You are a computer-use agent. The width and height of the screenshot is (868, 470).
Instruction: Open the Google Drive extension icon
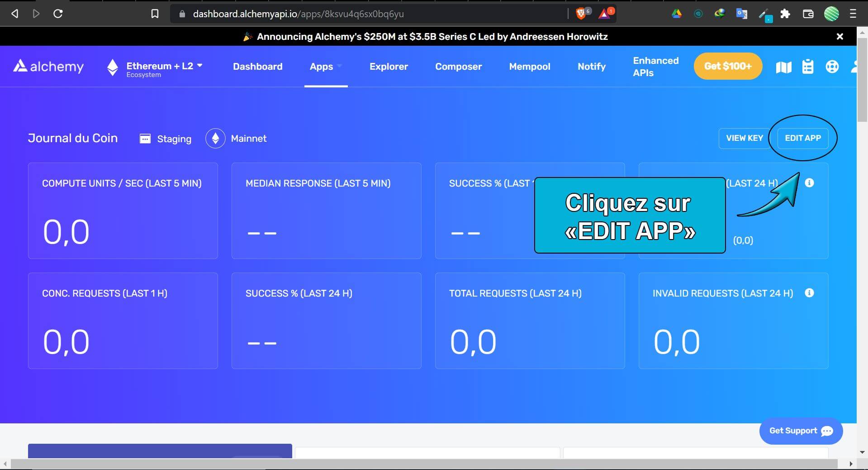point(677,14)
